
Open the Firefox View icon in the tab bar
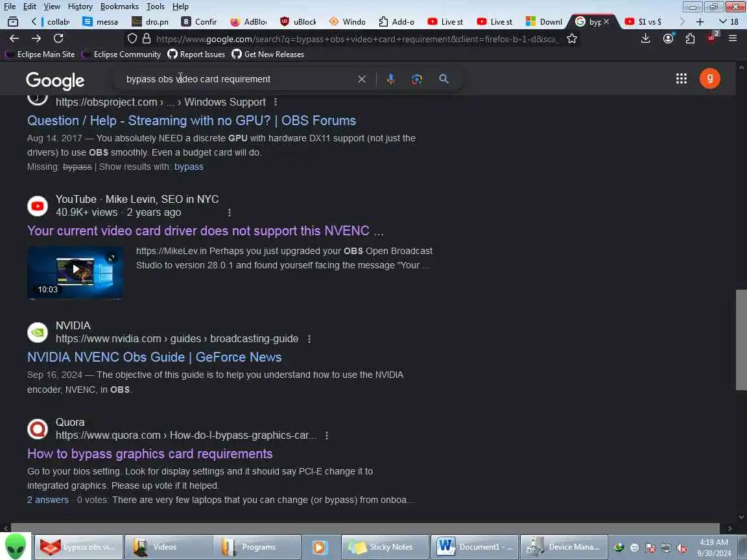13,21
